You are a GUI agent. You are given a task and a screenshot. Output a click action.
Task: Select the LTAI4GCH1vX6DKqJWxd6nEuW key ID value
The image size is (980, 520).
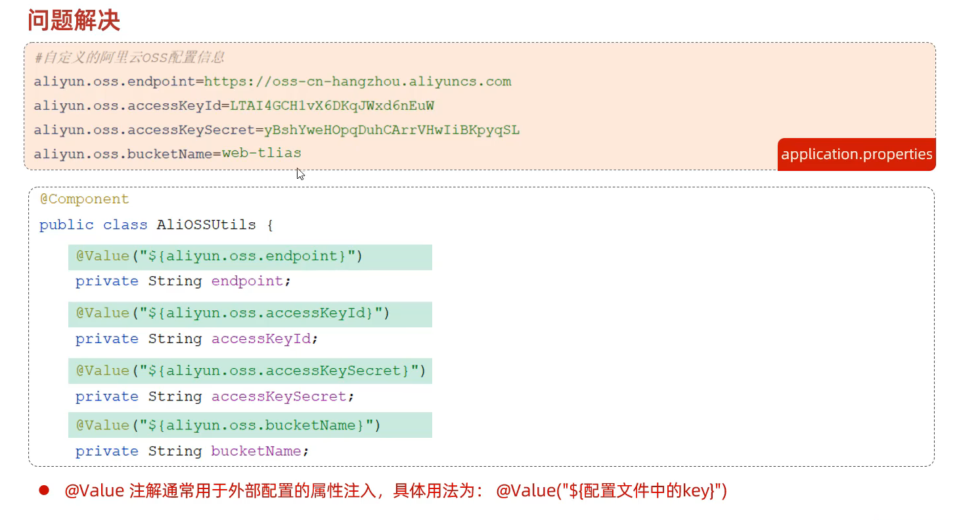[x=332, y=105]
